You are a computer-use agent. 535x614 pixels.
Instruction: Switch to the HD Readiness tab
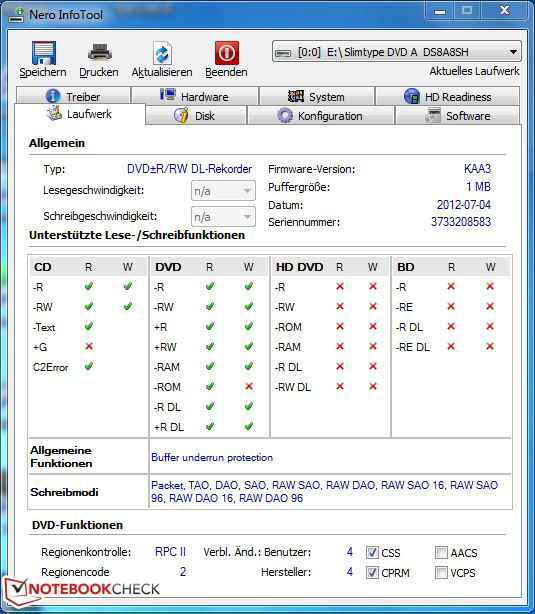pos(447,96)
